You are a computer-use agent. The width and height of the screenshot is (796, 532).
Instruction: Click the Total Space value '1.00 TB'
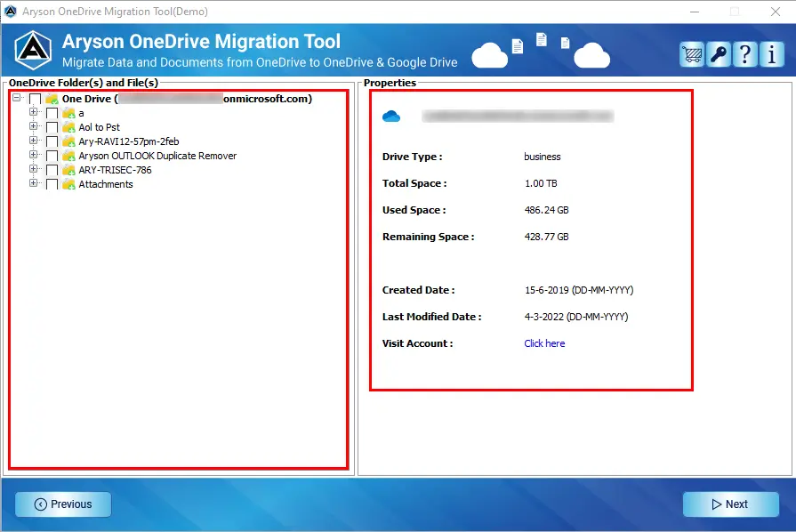[x=541, y=183]
